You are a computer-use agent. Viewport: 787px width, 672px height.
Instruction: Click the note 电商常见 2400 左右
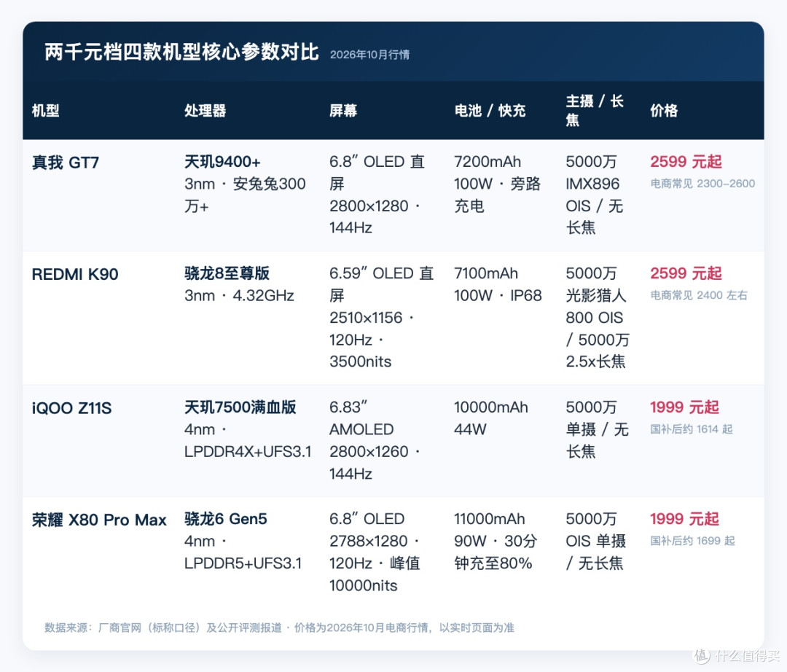coord(699,295)
